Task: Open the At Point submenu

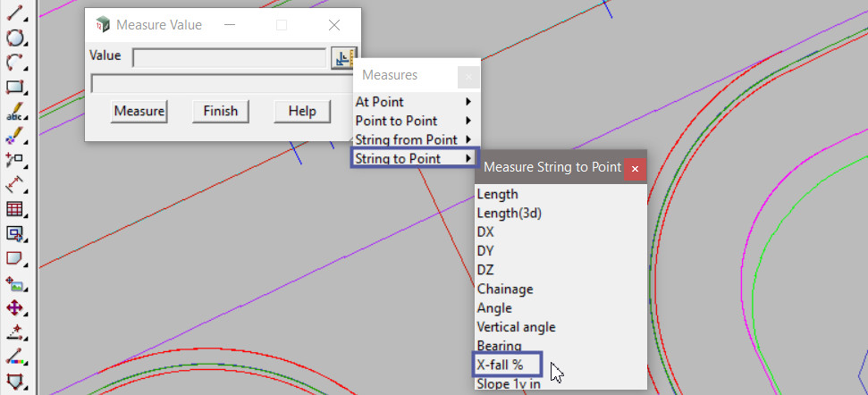Action: pos(415,102)
